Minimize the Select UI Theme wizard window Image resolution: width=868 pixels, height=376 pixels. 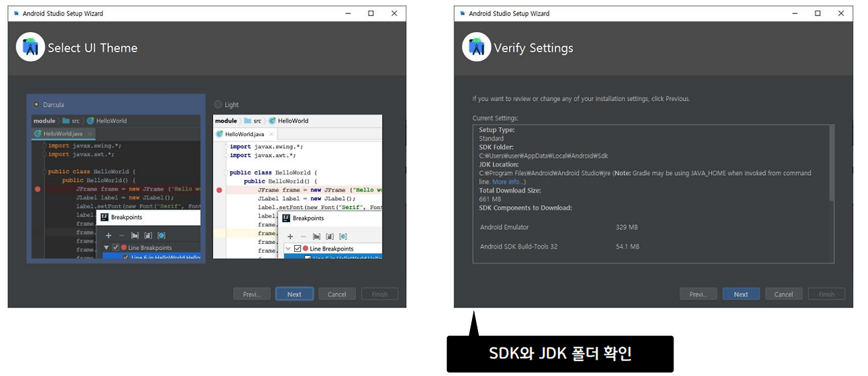pos(348,14)
